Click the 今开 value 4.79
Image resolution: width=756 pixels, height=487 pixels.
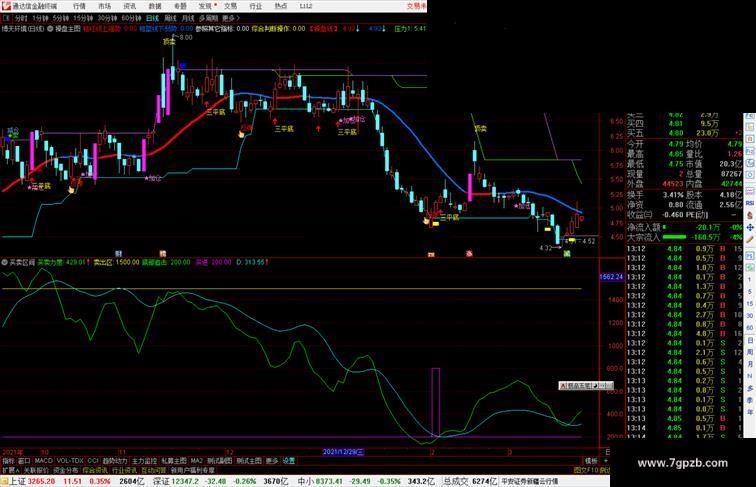pyautogui.click(x=675, y=144)
